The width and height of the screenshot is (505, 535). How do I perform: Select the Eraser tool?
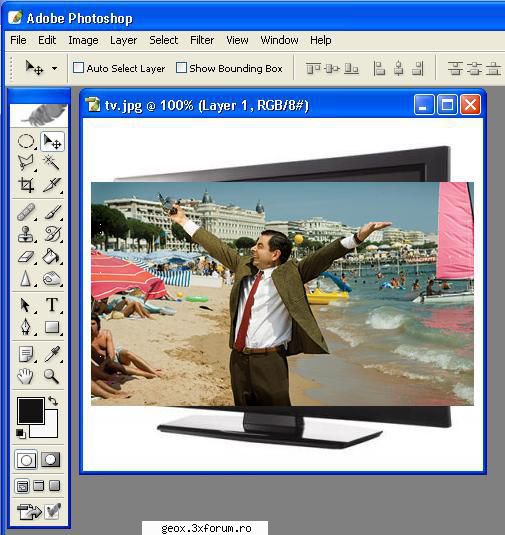26,256
